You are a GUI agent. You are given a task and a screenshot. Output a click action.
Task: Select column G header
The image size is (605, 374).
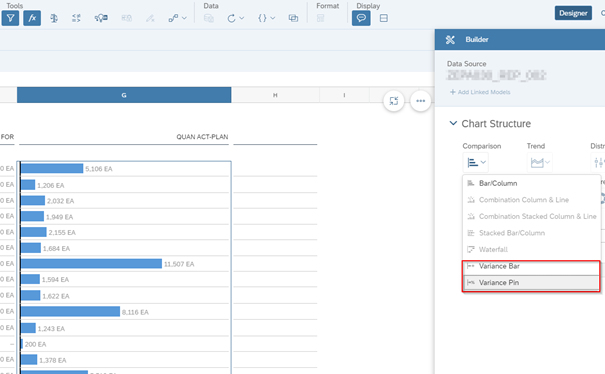point(124,95)
